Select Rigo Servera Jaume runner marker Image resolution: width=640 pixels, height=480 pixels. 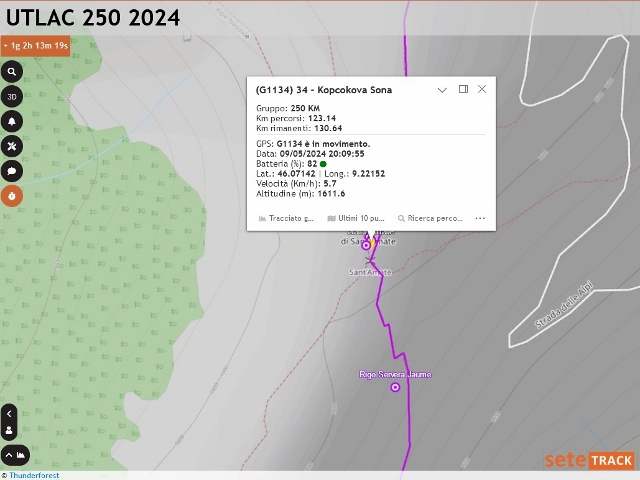[395, 387]
